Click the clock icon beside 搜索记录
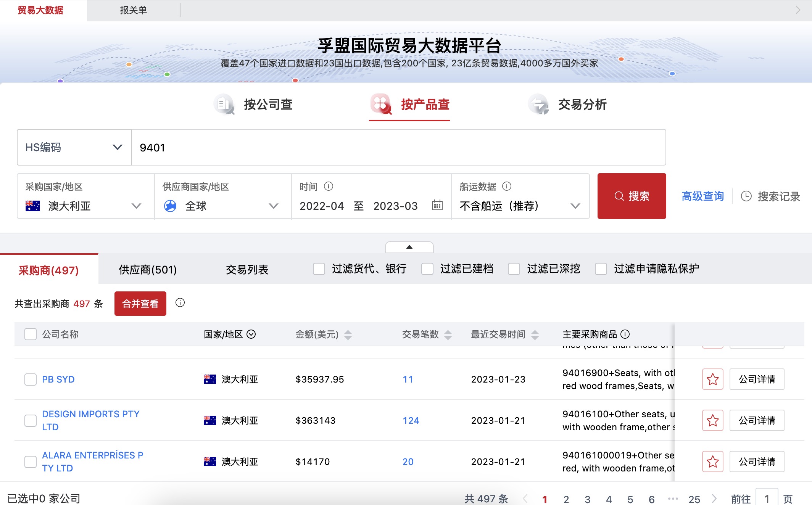Screen dimensions: 812x505 tap(747, 196)
